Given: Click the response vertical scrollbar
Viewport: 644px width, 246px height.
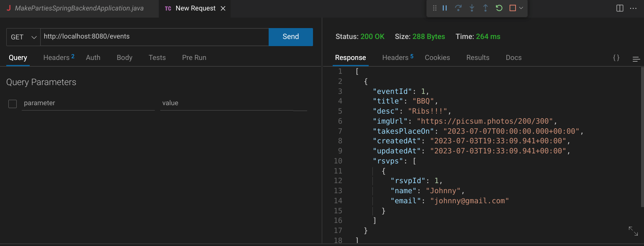Looking at the screenshot, I should [x=642, y=137].
